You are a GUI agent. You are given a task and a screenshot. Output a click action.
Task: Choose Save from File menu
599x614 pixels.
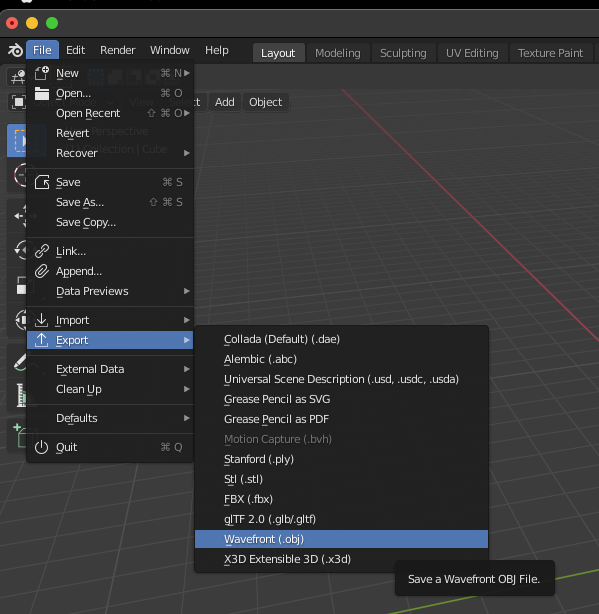click(x=110, y=182)
